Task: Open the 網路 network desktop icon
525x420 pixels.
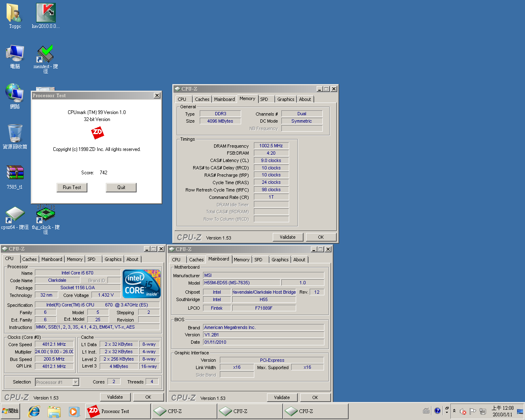Action: pos(15,96)
